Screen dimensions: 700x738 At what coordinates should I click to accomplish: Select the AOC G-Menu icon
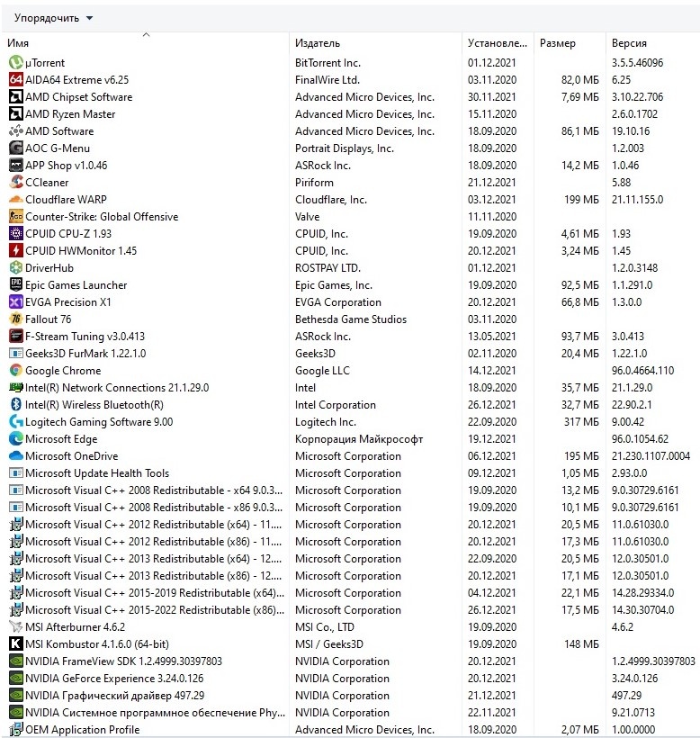(16, 148)
